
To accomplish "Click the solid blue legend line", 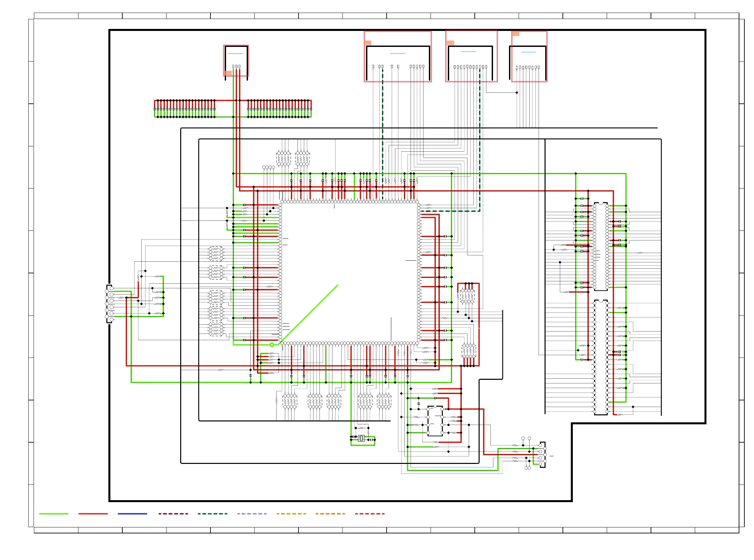I will [132, 513].
